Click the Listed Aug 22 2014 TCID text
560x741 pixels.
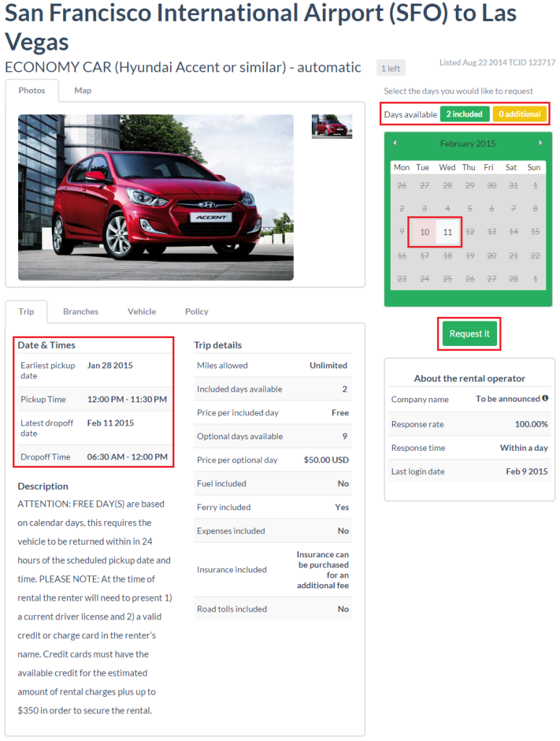(x=497, y=62)
